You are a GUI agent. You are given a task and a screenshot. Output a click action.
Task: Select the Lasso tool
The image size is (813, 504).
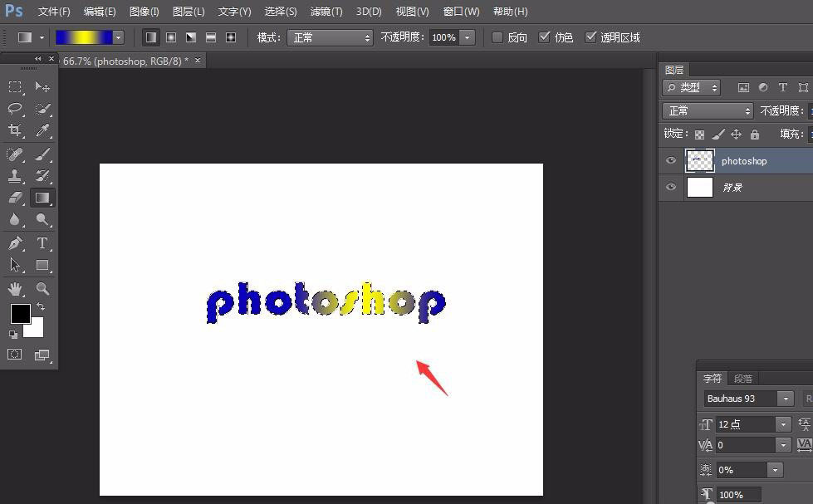click(15, 109)
